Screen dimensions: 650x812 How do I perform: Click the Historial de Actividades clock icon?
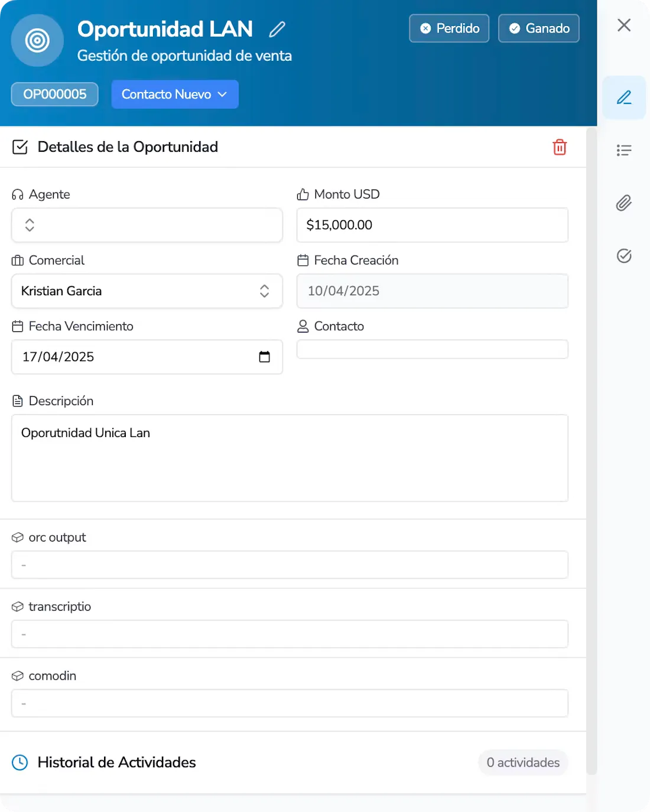point(20,762)
